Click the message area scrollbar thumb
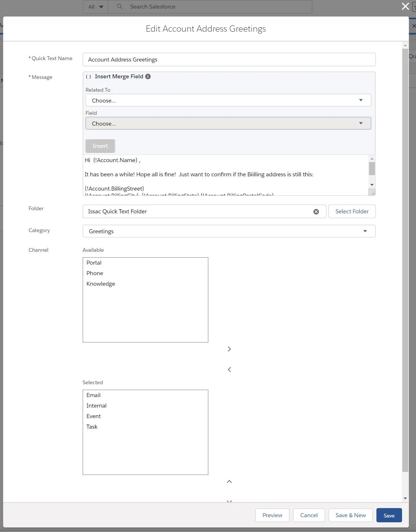 [372, 169]
